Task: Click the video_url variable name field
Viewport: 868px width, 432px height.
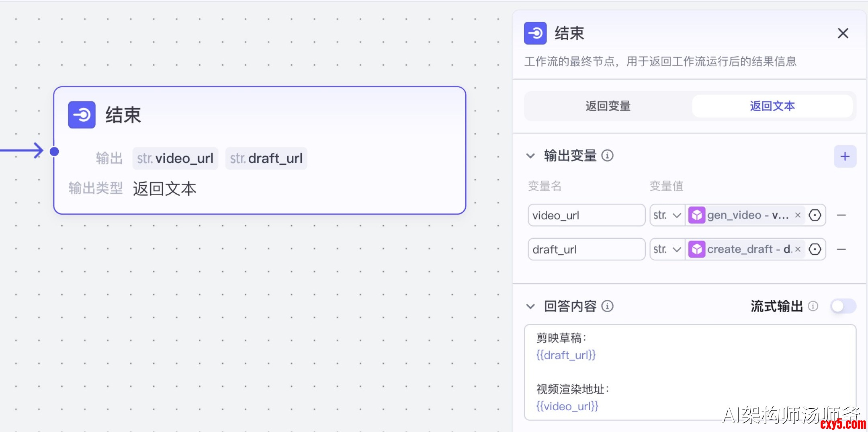Action: click(586, 215)
